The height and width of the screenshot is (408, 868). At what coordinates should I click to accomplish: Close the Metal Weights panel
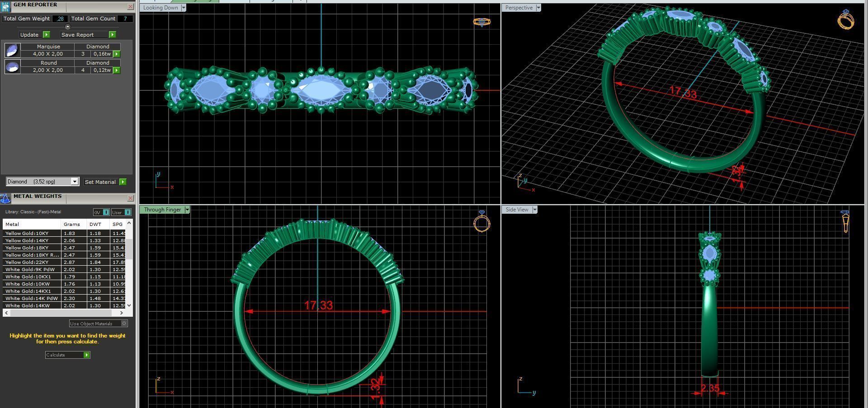click(130, 198)
